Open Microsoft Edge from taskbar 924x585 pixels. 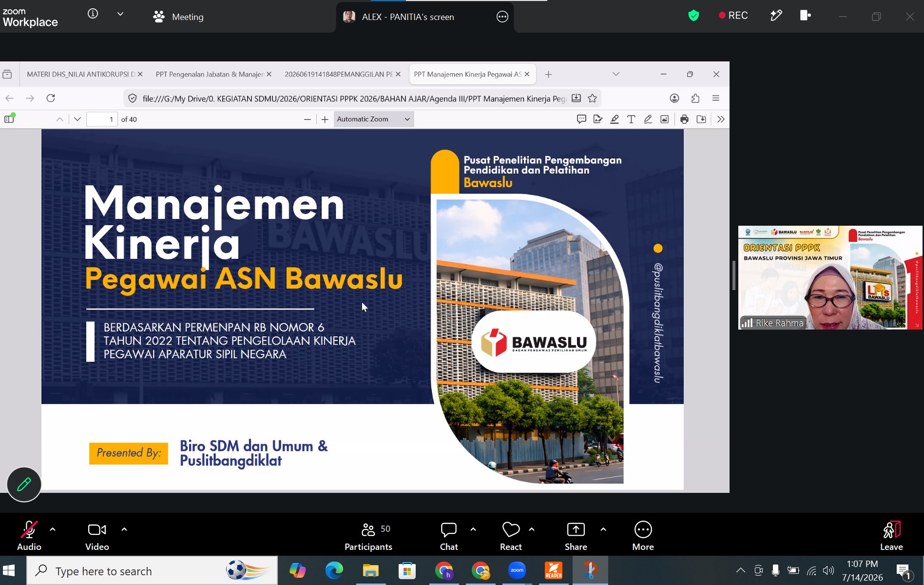(x=334, y=570)
